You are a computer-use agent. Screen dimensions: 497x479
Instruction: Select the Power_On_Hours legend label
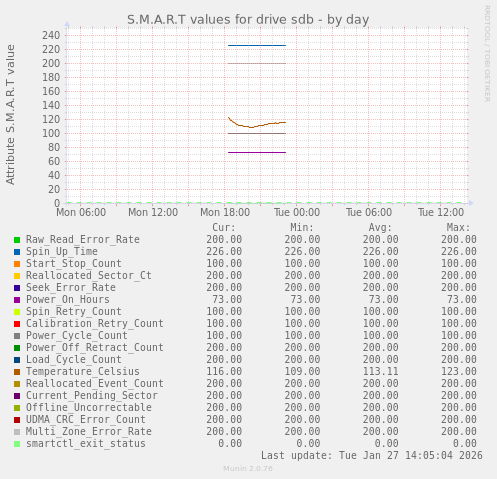pyautogui.click(x=68, y=300)
